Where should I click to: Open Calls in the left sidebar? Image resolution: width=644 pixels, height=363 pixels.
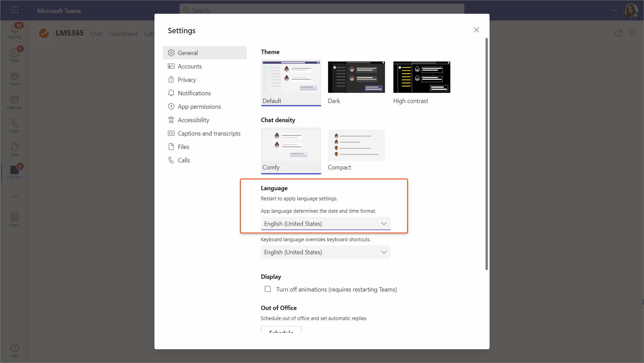(x=14, y=125)
